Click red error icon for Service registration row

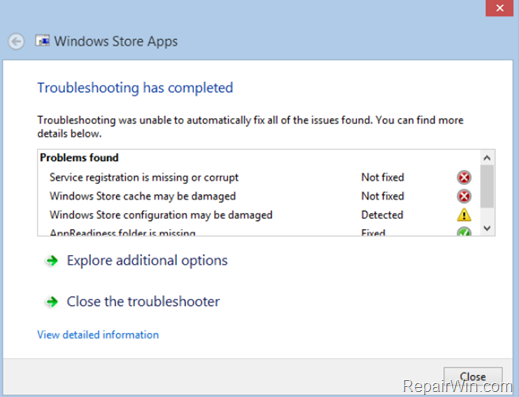pos(464,177)
